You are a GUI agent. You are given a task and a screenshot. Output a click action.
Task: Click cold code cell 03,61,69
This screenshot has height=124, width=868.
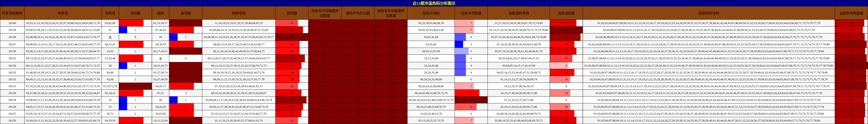tap(110, 23)
